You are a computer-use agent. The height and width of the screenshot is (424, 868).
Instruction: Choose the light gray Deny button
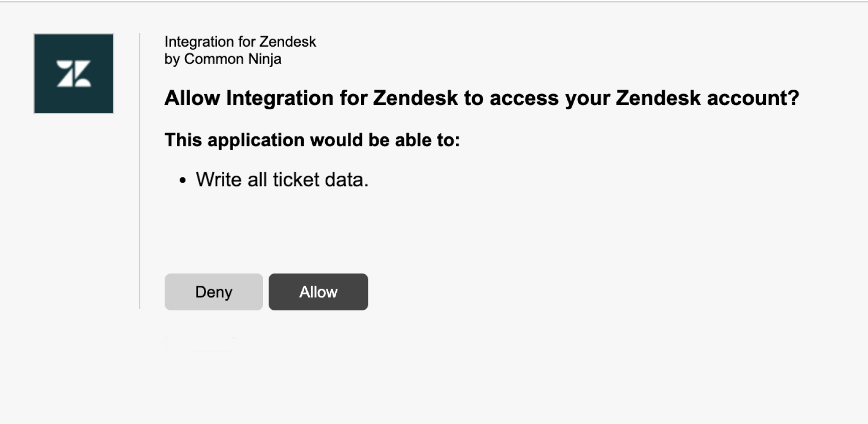pyautogui.click(x=213, y=292)
